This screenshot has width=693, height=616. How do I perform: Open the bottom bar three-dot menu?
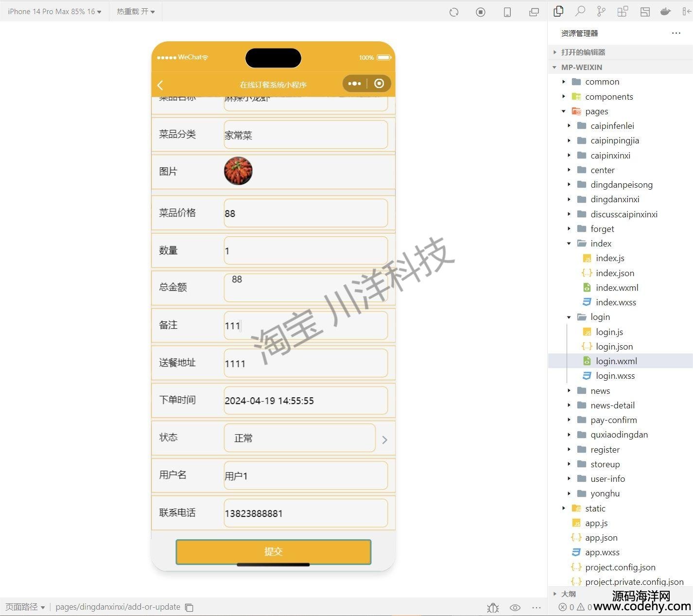pyautogui.click(x=537, y=607)
